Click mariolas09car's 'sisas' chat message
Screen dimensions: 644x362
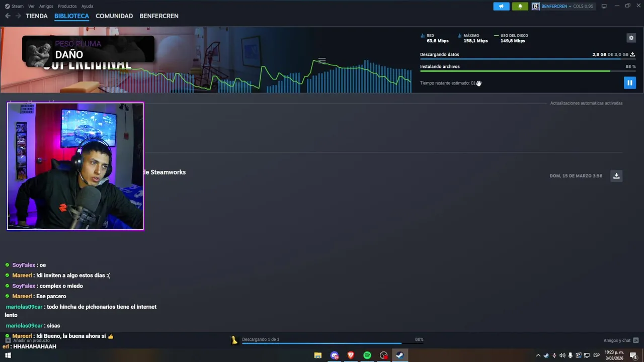[33, 326]
